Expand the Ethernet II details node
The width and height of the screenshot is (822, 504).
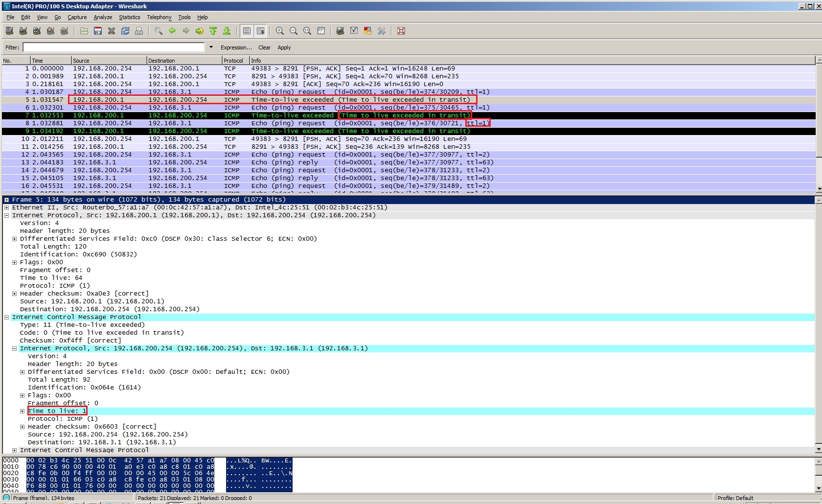click(x=6, y=207)
